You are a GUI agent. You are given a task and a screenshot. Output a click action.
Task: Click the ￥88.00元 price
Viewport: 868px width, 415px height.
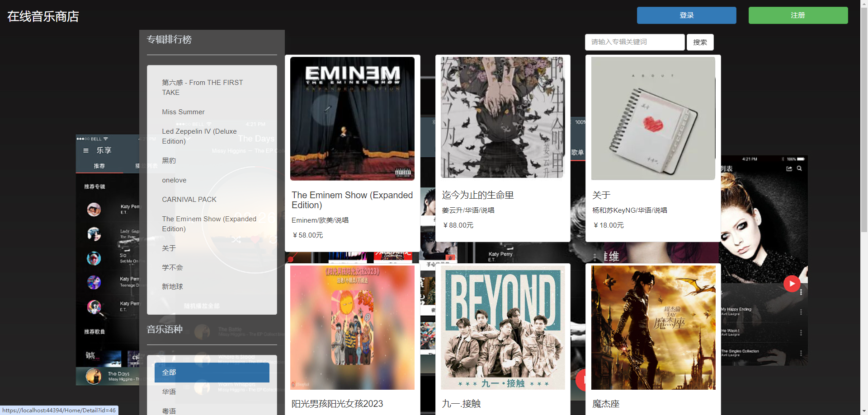tap(458, 225)
